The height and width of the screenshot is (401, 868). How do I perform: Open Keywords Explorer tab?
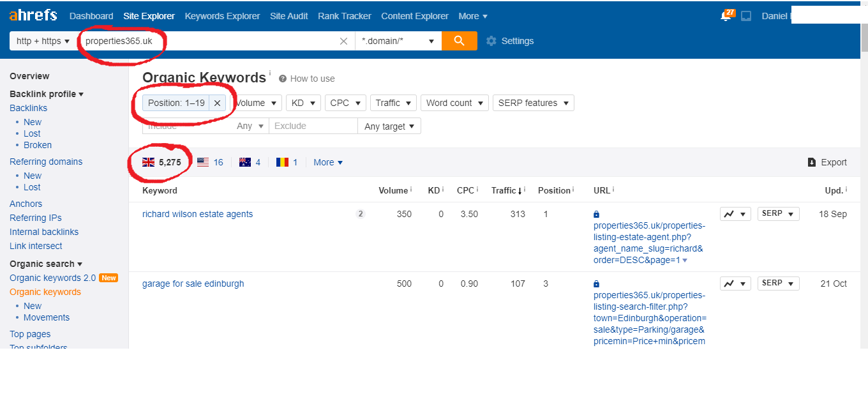click(x=222, y=16)
